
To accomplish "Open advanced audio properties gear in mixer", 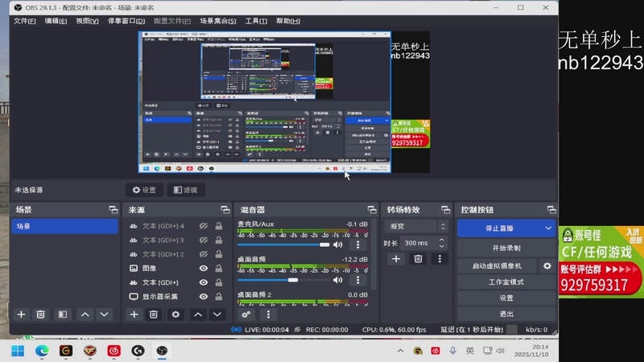I will tap(246, 315).
